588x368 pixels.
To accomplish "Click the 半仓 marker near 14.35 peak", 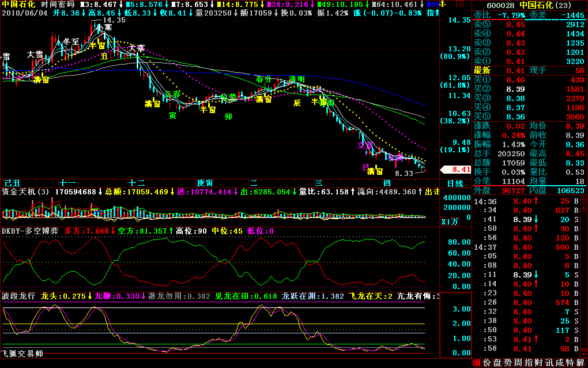I will [98, 45].
